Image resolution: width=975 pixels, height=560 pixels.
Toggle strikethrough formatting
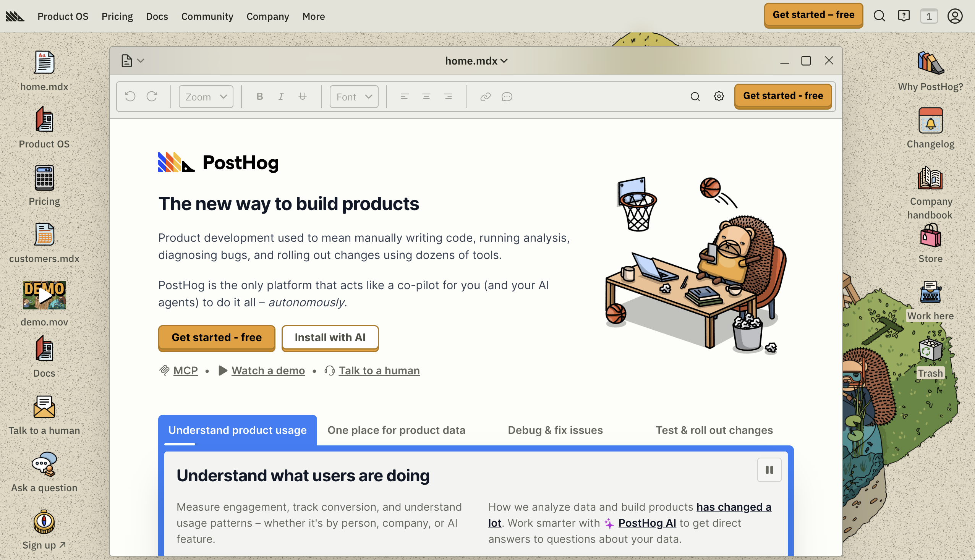303,96
